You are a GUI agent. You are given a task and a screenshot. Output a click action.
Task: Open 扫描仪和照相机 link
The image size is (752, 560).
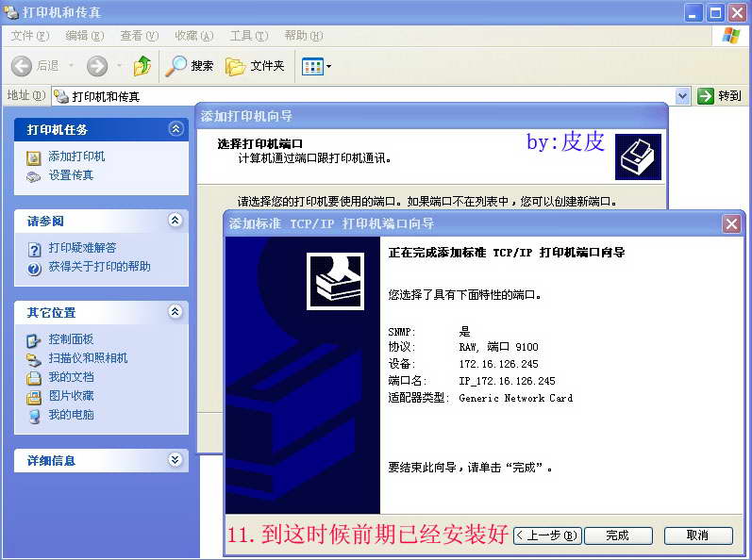point(89,358)
